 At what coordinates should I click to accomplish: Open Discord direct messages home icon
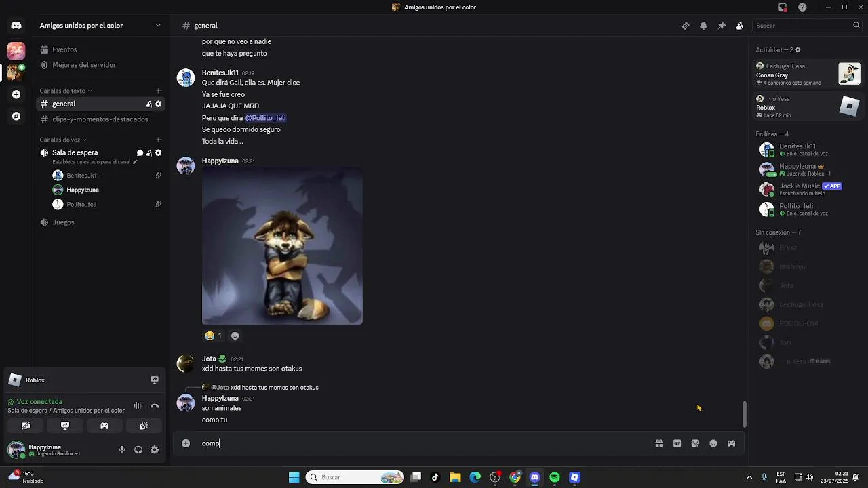[x=16, y=26]
